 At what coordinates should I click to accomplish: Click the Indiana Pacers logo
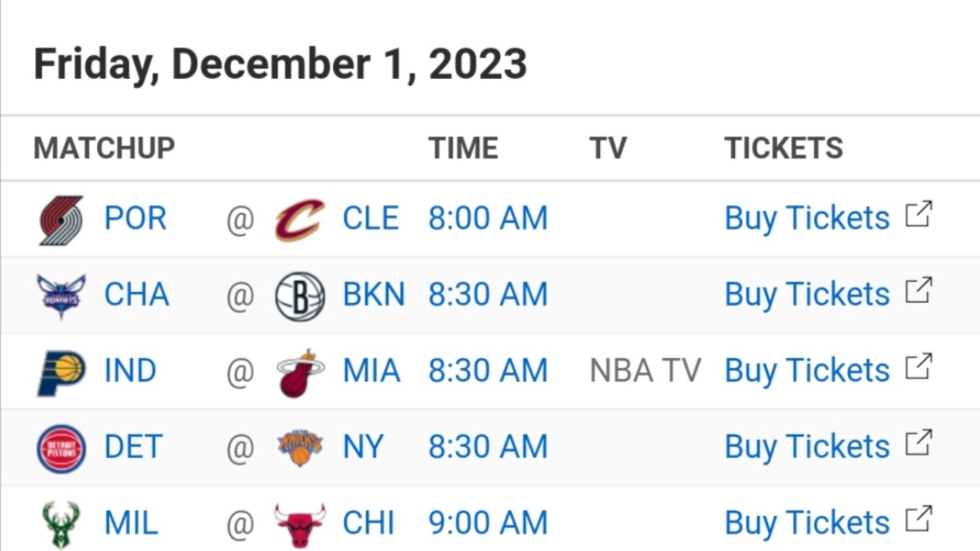pos(61,372)
